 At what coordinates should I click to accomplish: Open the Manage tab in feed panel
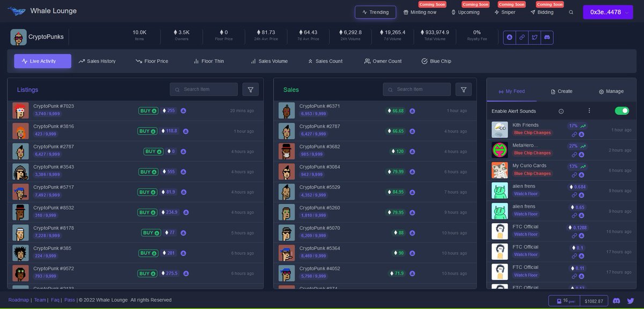(611, 91)
